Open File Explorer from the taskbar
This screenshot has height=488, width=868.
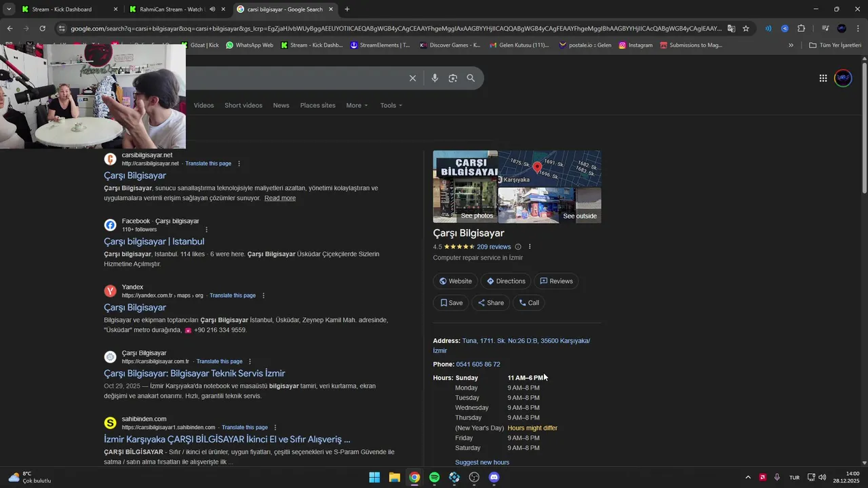click(395, 477)
